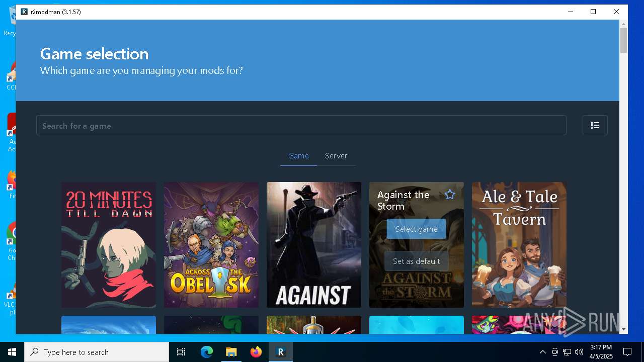The width and height of the screenshot is (644, 362).
Task: Click the taskbar search box
Action: [97, 352]
